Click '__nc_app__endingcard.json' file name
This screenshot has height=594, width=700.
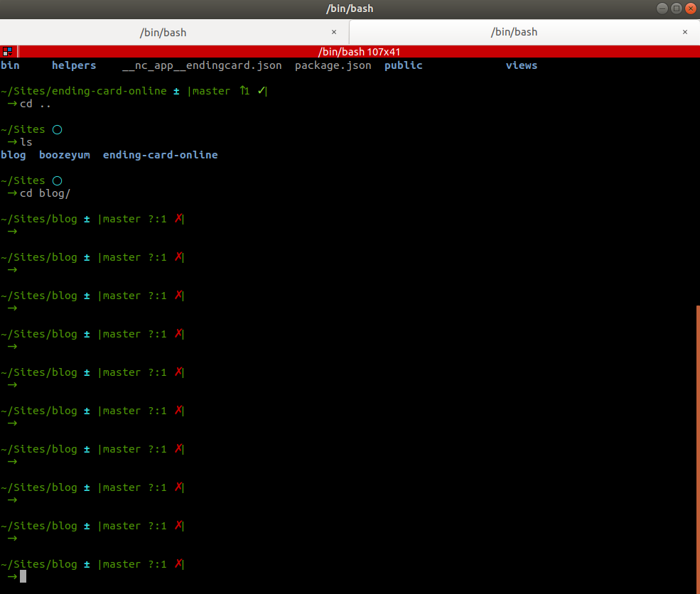(x=203, y=65)
